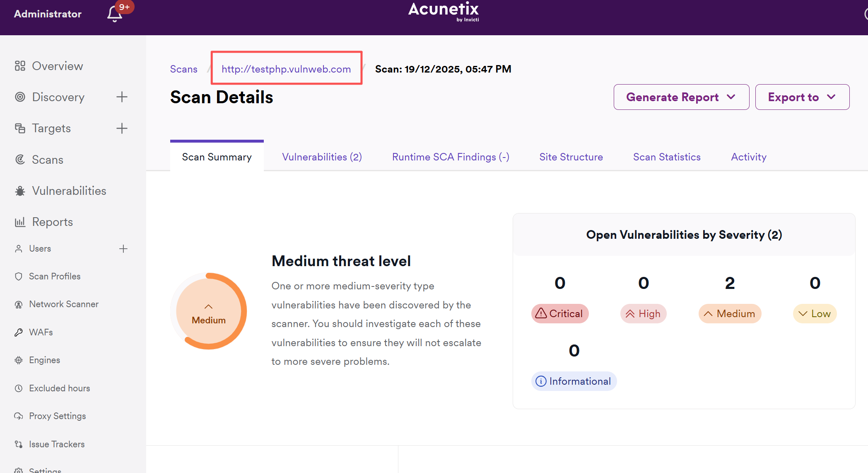This screenshot has width=868, height=473.
Task: Expand Discovery with the plus button
Action: [x=122, y=97]
